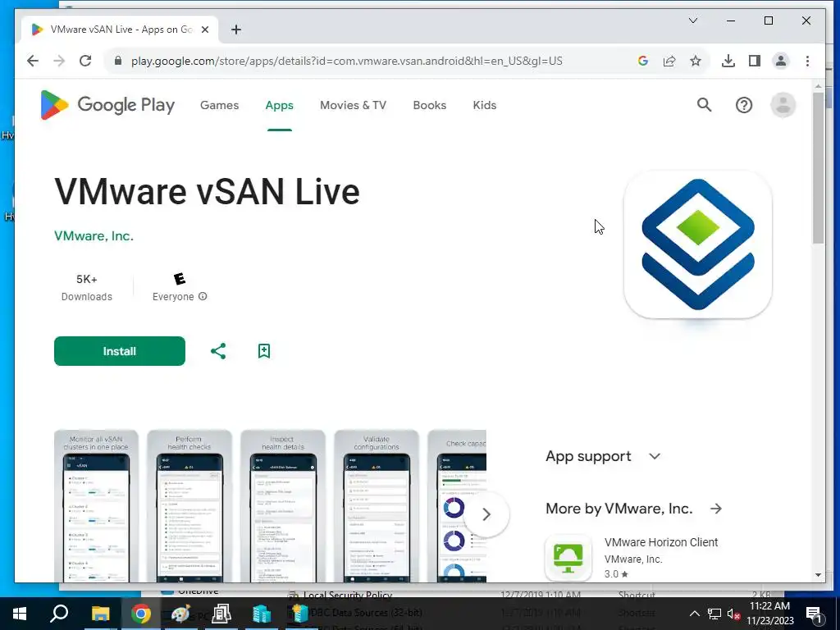Click the Everyone content rating info icon
Image resolution: width=840 pixels, height=630 pixels.
click(203, 296)
